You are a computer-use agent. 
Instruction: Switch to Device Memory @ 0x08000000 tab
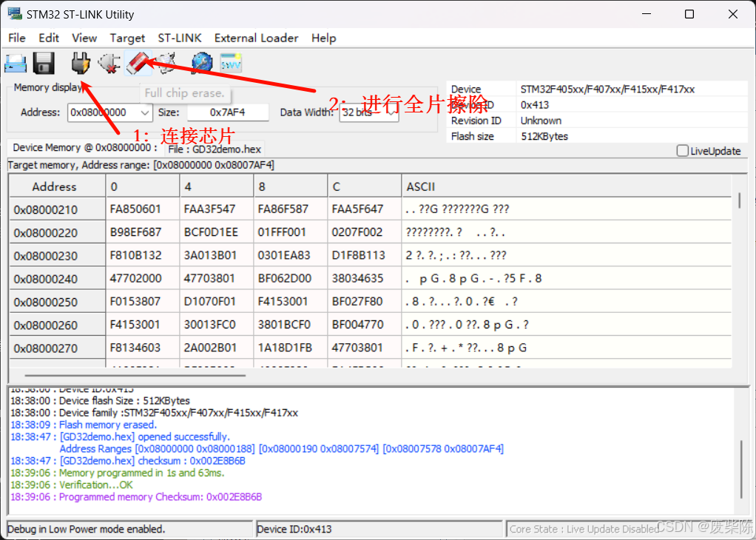[x=85, y=147]
